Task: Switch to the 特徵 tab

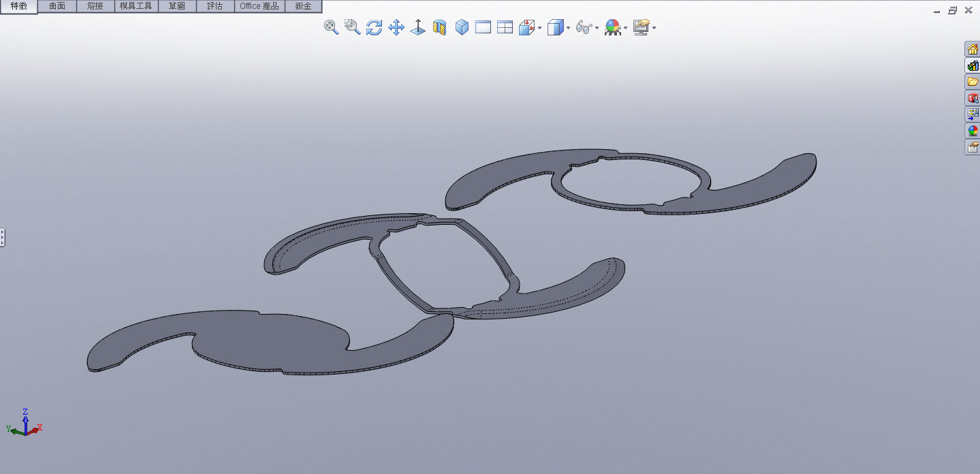Action: click(x=19, y=6)
